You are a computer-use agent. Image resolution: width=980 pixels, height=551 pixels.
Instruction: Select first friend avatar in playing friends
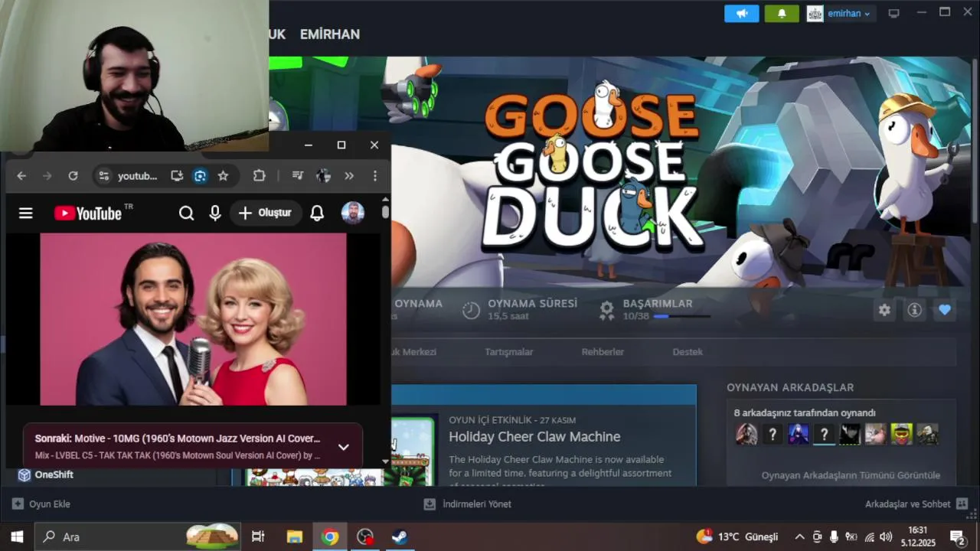[x=746, y=435]
